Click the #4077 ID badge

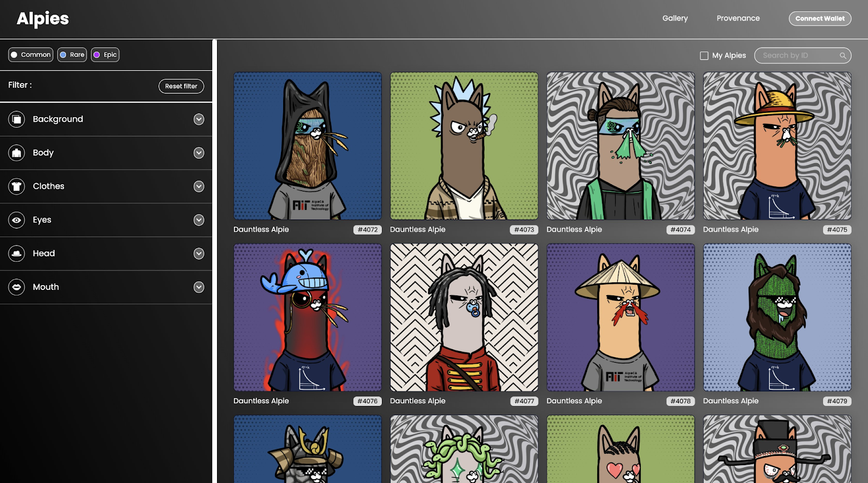pos(524,401)
